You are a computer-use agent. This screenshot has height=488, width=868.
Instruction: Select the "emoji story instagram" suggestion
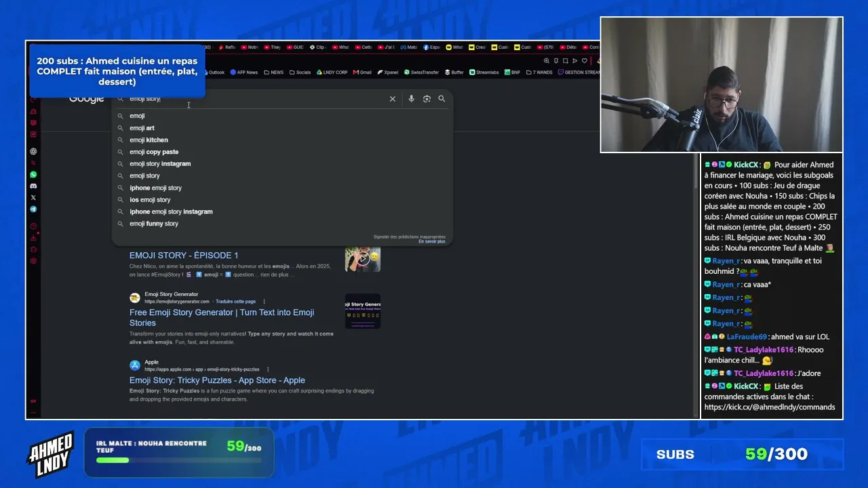pos(281,163)
